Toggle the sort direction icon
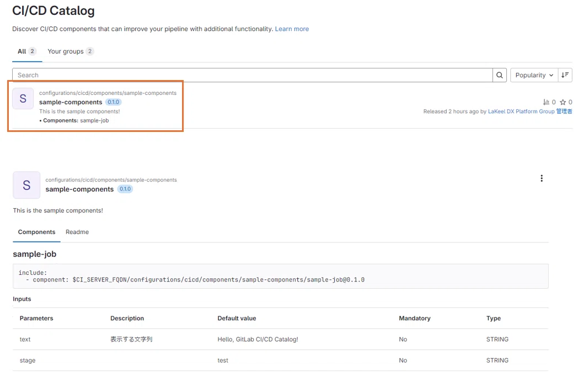588x382 pixels. click(x=565, y=75)
